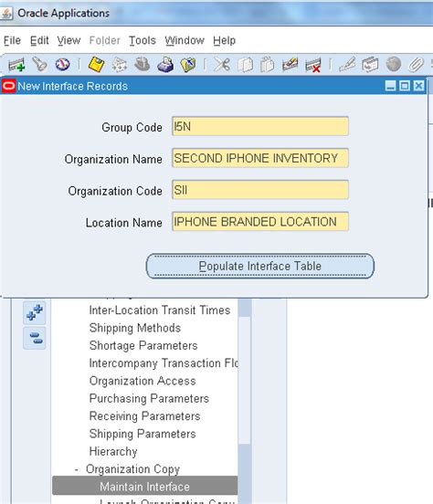
Task: Click the Collapse All double-minus navigator icon
Action: point(35,338)
